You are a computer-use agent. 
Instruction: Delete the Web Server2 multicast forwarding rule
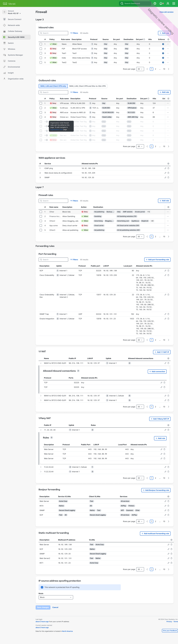(171, 558)
